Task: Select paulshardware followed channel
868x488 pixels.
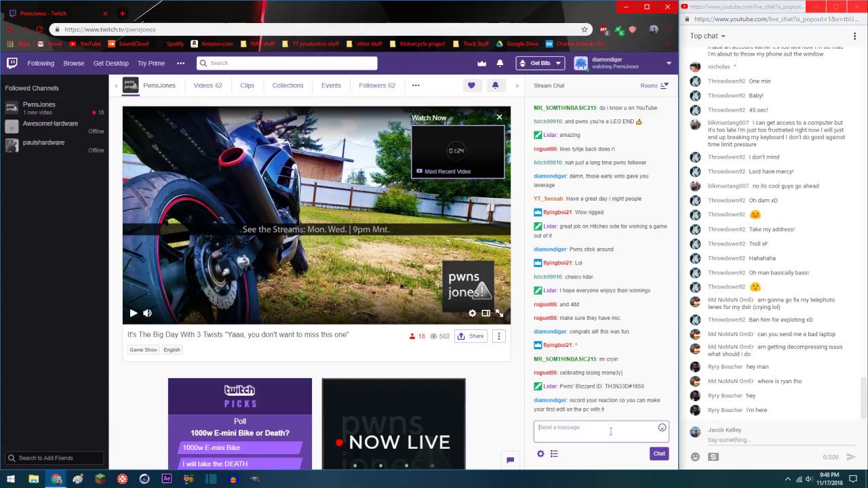Action: [x=54, y=146]
